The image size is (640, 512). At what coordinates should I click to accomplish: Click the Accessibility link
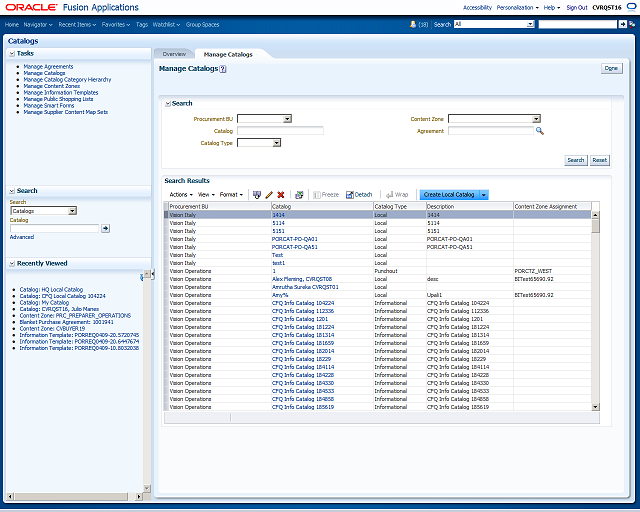(x=477, y=7)
